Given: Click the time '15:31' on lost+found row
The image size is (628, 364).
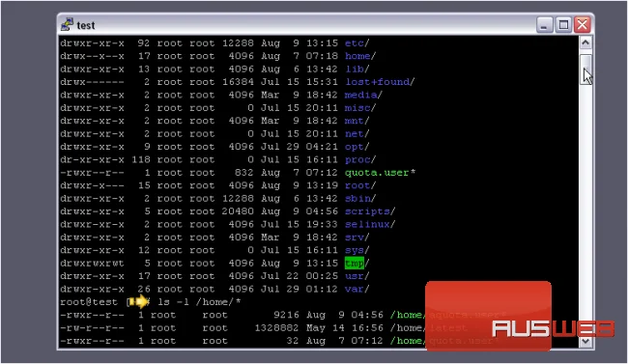Looking at the screenshot, I should click(x=323, y=82).
